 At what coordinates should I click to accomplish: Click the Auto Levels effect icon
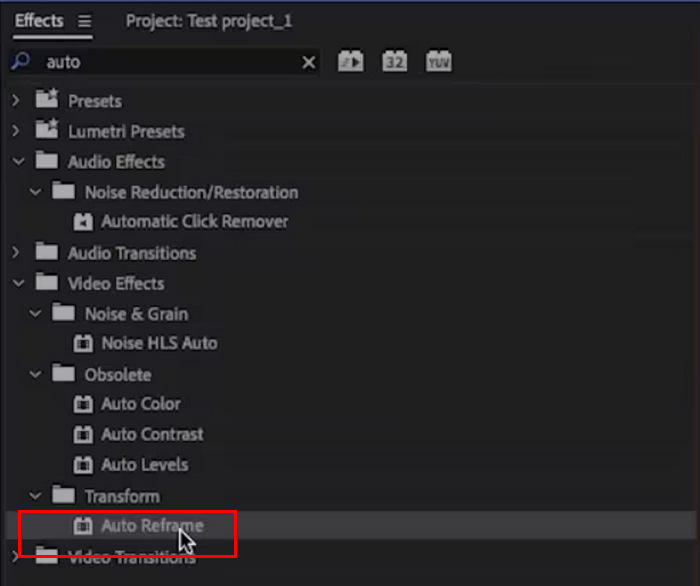(83, 465)
